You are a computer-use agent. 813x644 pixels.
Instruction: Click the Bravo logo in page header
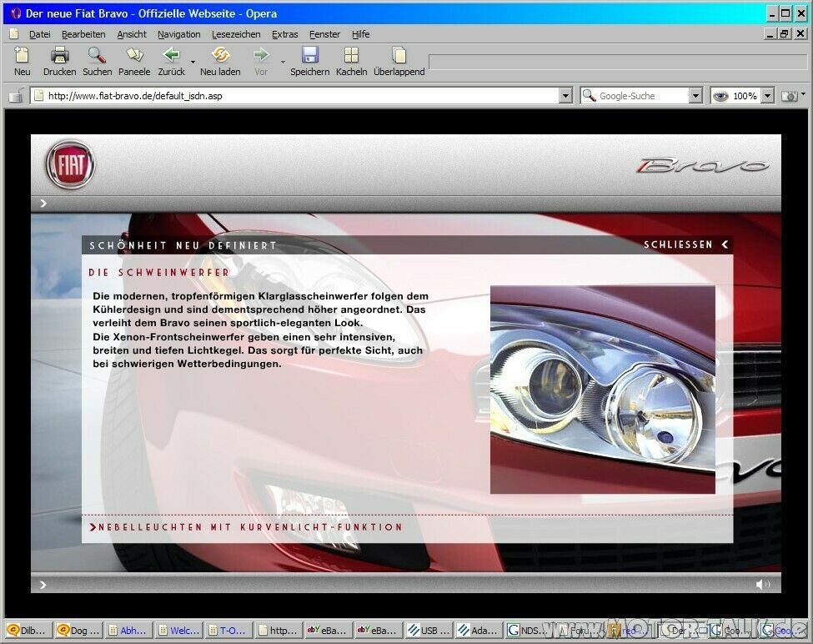(703, 165)
